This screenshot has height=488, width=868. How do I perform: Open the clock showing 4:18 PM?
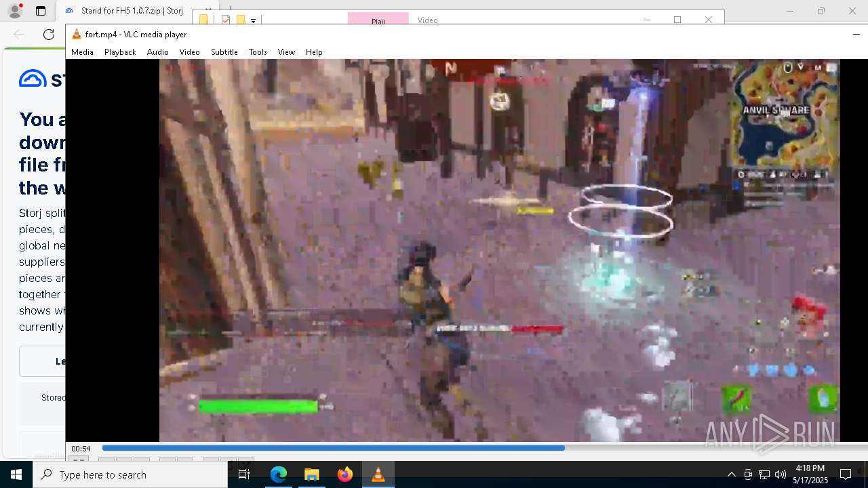click(810, 474)
